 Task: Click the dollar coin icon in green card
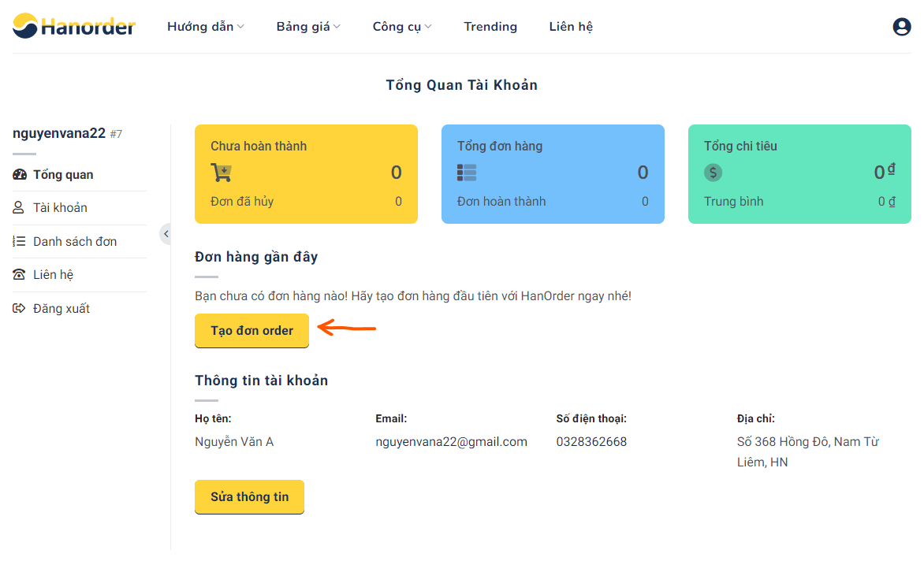coord(713,173)
